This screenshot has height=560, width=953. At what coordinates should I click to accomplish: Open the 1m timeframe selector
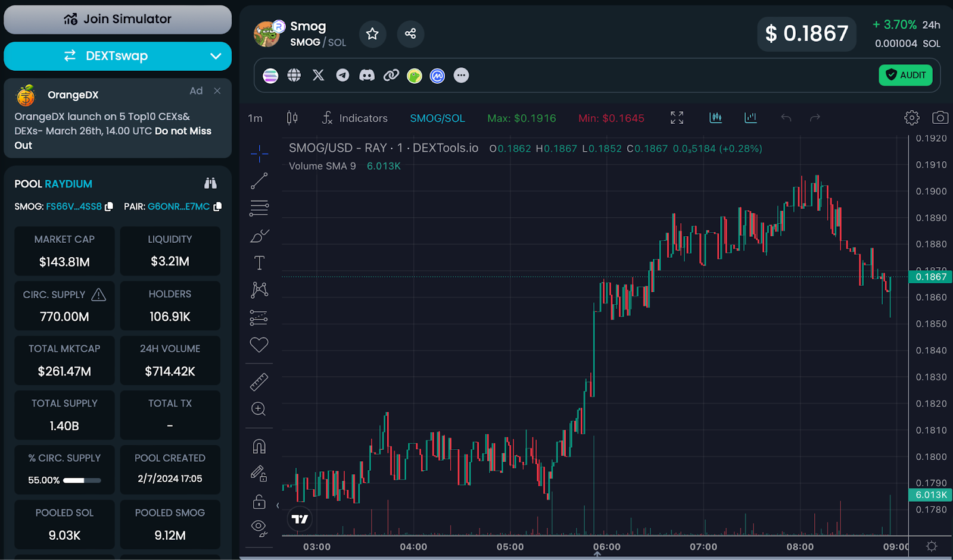[x=255, y=118]
